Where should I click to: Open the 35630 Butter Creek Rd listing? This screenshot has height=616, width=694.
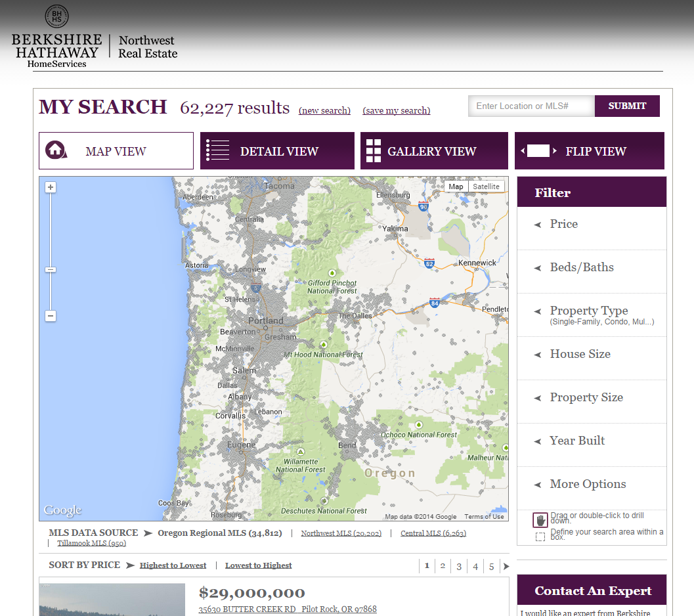(288, 609)
